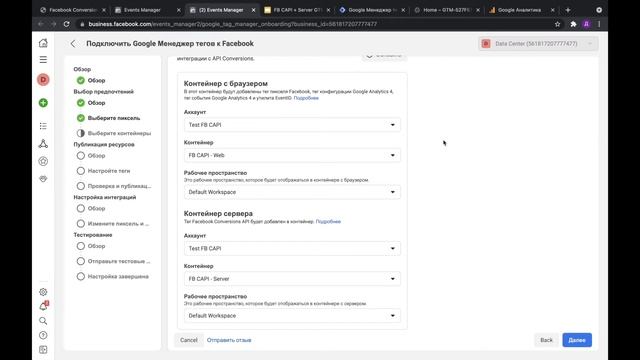The image size is (640, 360).
Task: Click the Далее button
Action: point(577,340)
